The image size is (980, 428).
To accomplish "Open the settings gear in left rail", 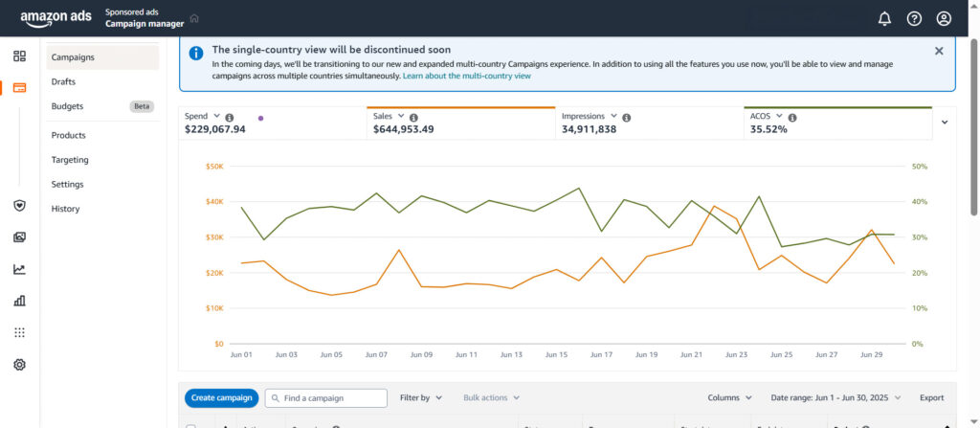I will coord(19,365).
